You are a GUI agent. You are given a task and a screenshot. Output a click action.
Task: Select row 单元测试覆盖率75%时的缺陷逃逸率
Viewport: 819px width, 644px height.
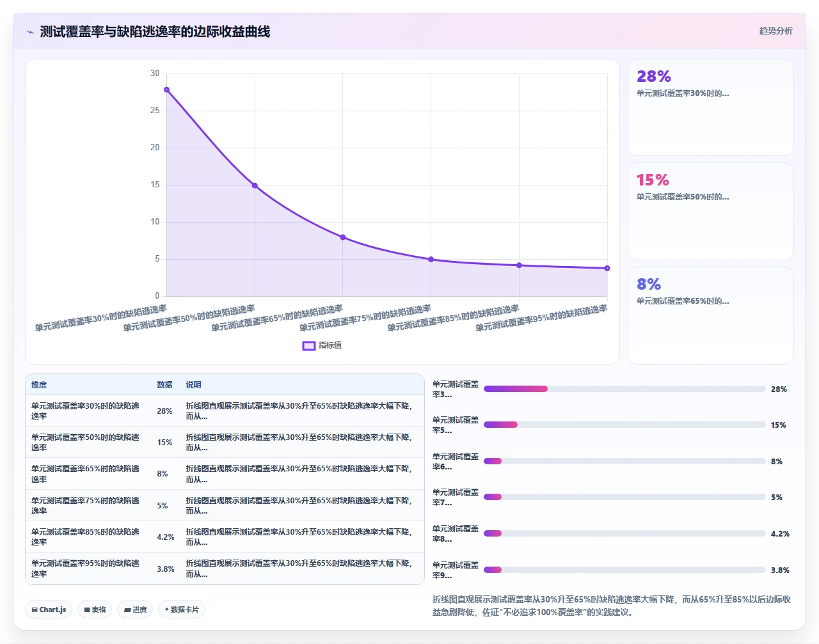pyautogui.click(x=225, y=505)
